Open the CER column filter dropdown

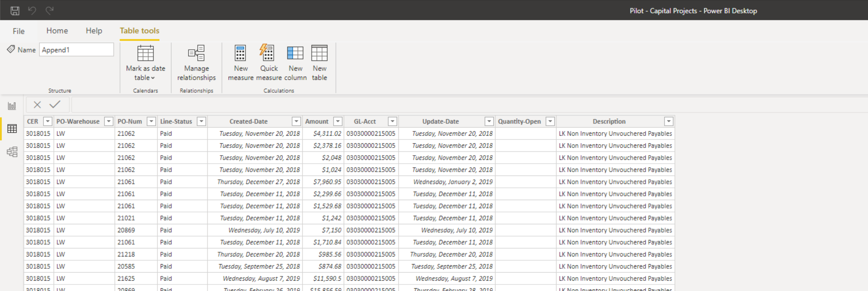(48, 122)
